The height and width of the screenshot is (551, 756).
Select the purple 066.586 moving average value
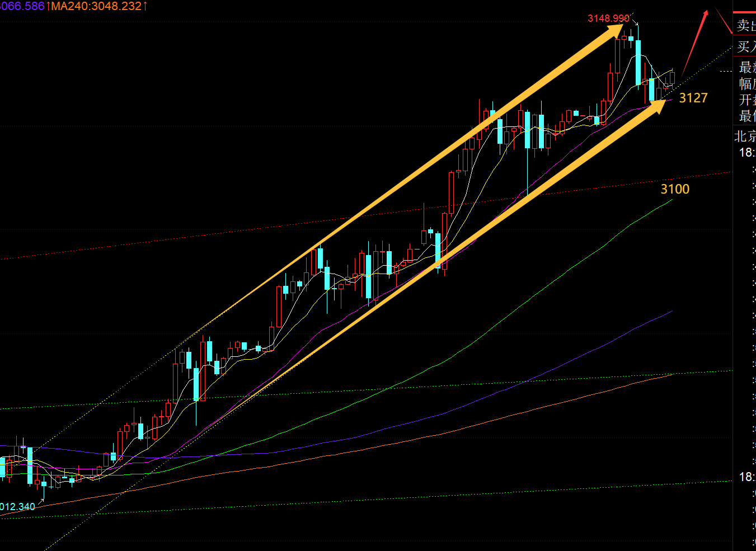(x=24, y=6)
